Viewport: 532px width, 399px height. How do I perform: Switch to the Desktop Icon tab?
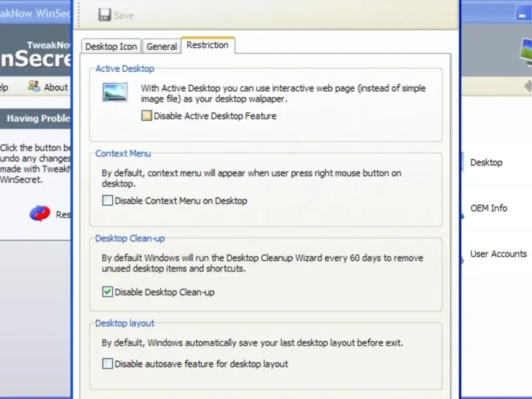110,47
